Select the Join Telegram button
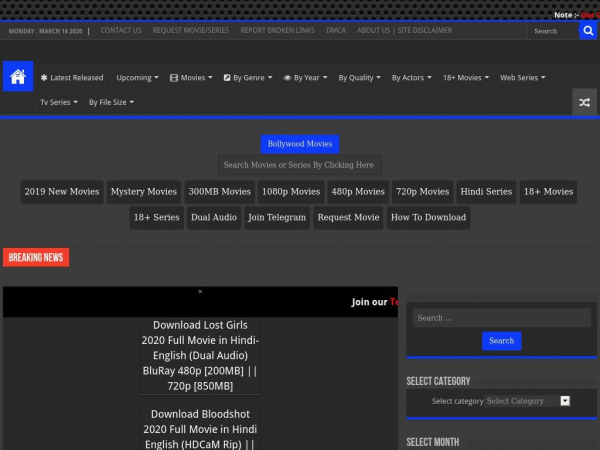The image size is (600, 450). coord(277,218)
